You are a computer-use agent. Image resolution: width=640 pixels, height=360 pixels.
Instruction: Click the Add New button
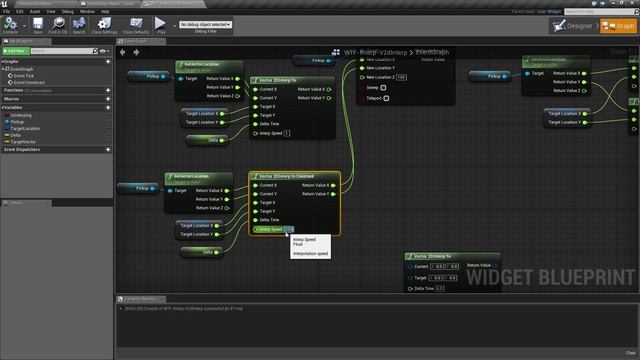[16, 51]
